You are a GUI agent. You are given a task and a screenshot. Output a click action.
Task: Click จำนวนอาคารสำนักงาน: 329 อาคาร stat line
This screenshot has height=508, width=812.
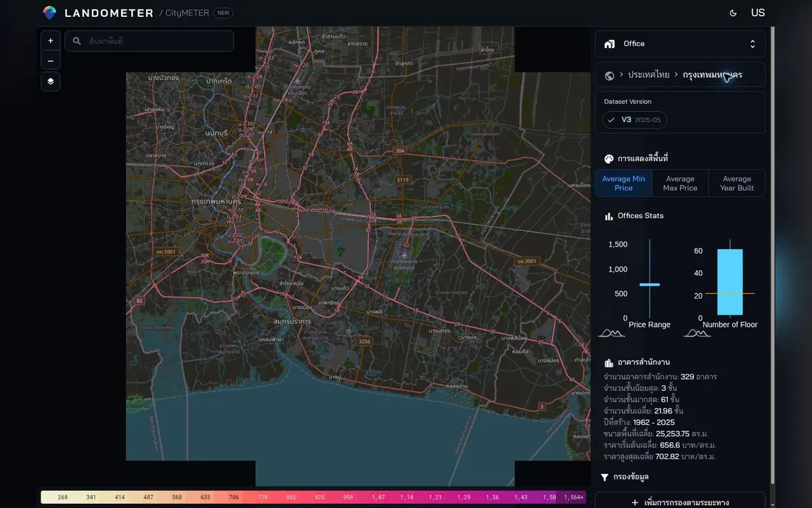660,377
